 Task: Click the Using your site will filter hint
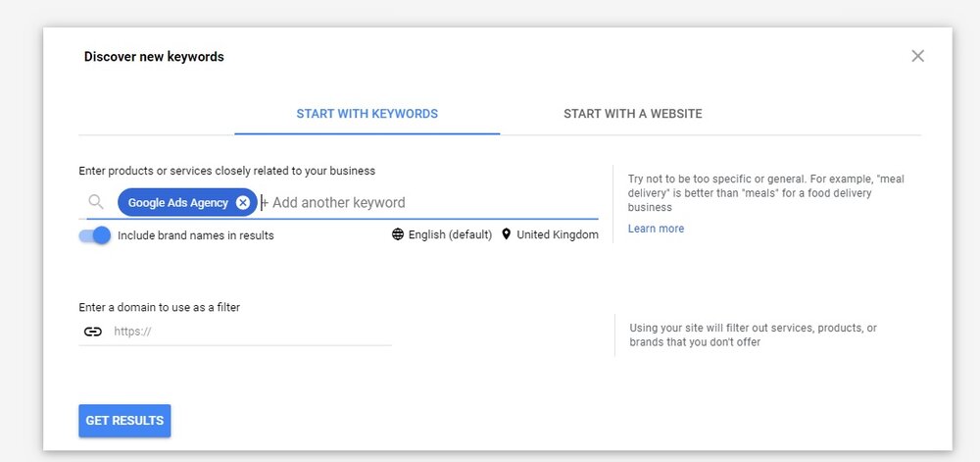pyautogui.click(x=753, y=335)
